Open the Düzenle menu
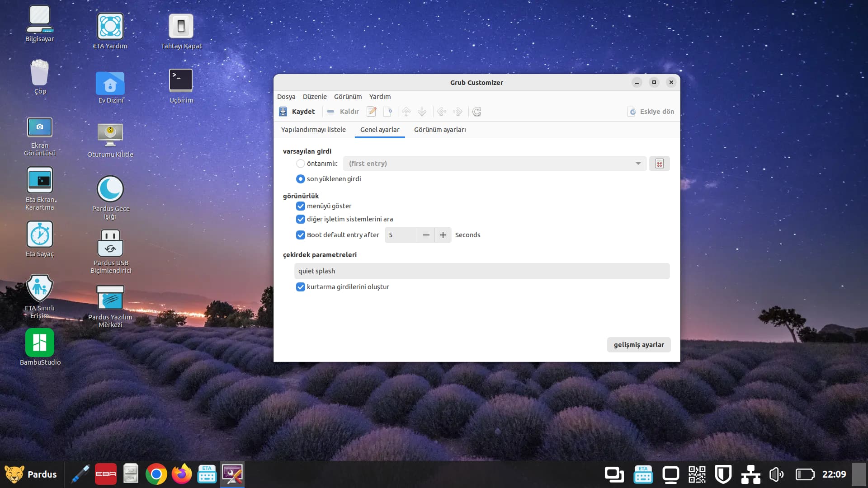This screenshot has width=868, height=488. point(314,97)
